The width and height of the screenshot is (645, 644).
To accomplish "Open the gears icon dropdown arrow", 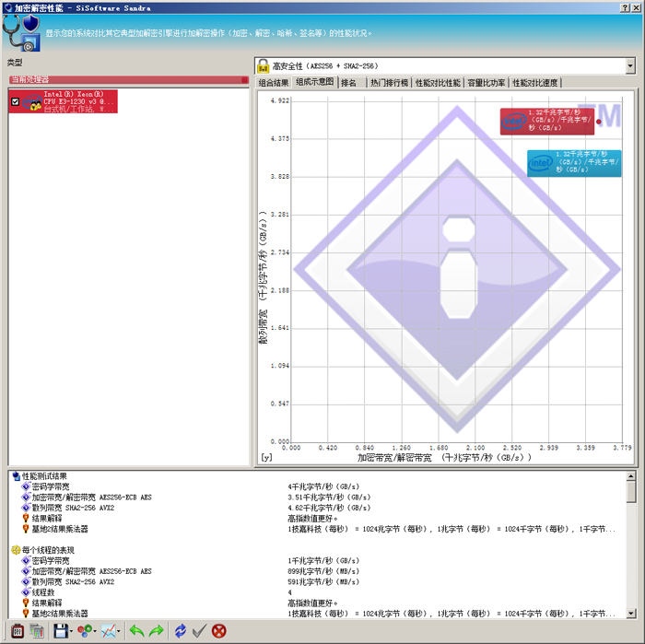I will 95,631.
